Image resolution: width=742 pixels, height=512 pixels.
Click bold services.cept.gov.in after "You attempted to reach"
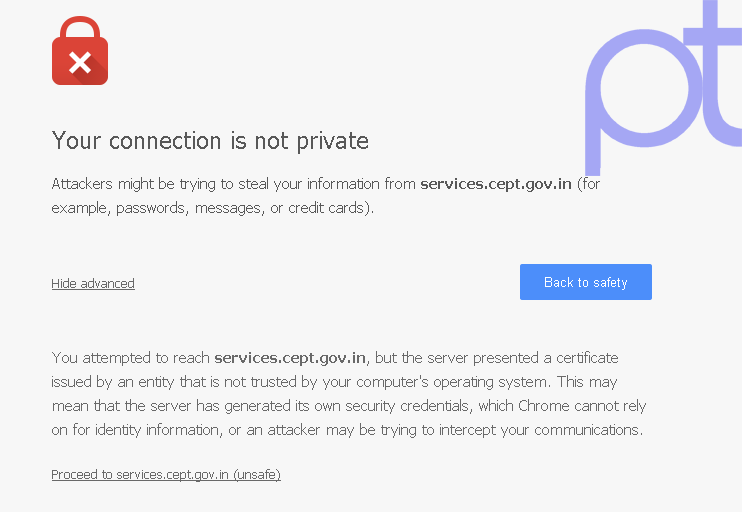[290, 358]
